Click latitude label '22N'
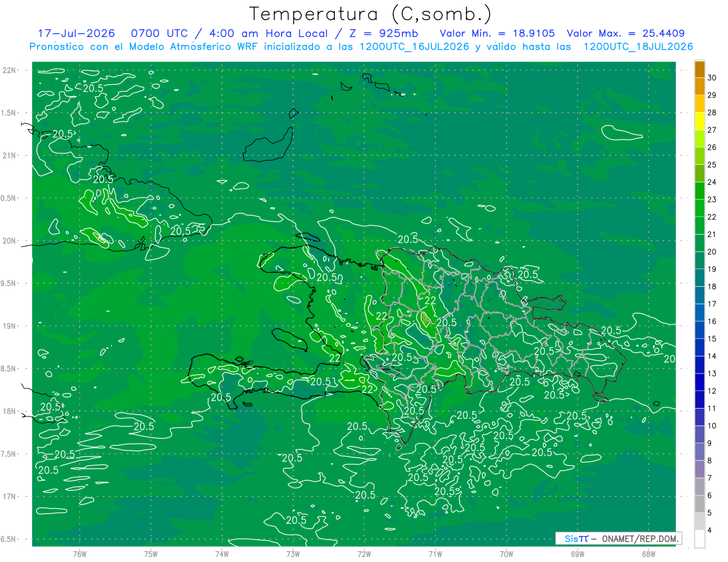The height and width of the screenshot is (562, 728). tap(10, 70)
